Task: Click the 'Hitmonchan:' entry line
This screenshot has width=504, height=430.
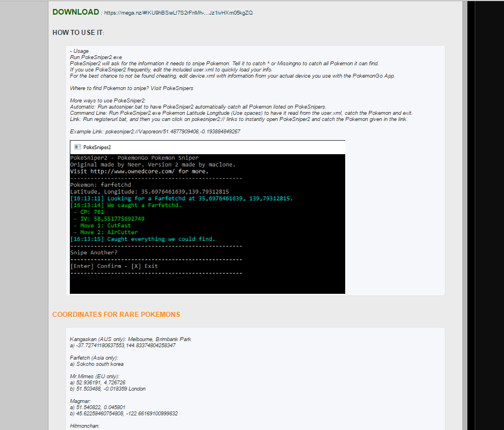Action: tap(85, 426)
